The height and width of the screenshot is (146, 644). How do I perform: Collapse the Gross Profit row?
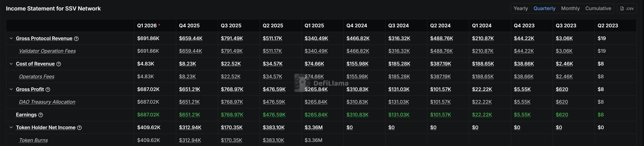(11, 89)
